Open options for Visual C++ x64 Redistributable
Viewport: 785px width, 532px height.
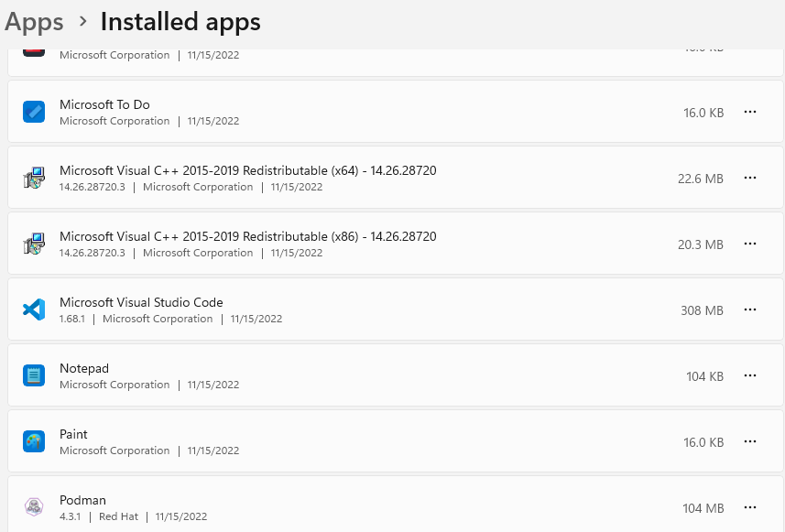750,178
